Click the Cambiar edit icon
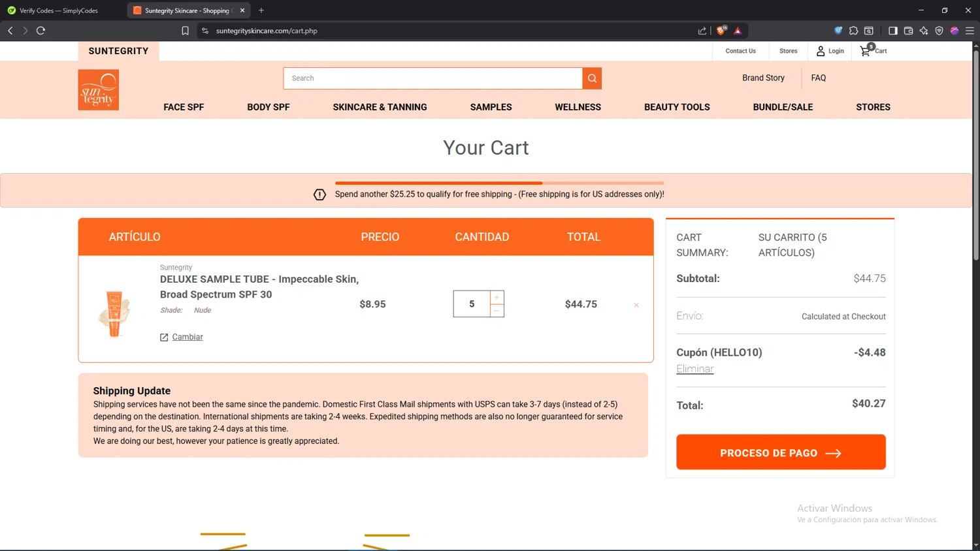Viewport: 980px width, 551px height. coord(164,338)
